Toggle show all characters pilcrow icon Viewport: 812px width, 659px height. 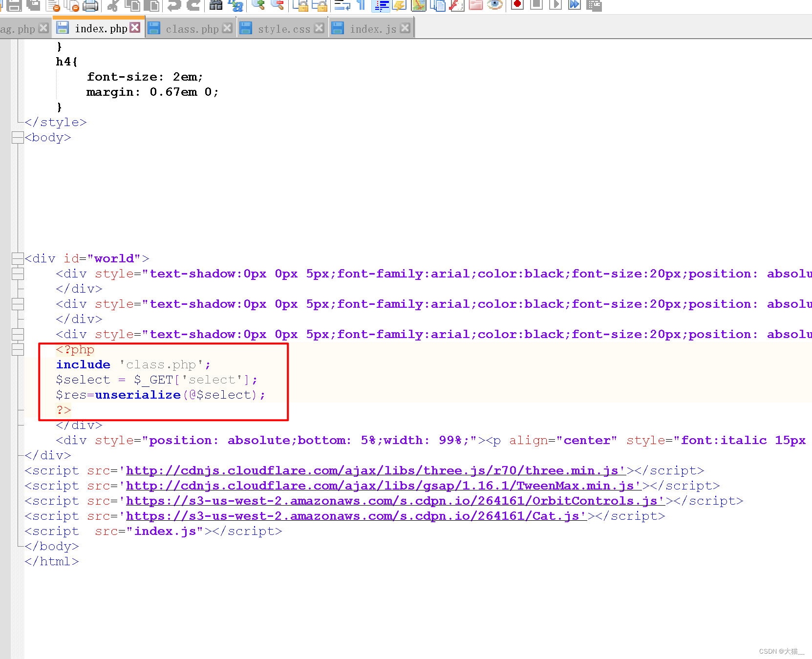pos(361,5)
